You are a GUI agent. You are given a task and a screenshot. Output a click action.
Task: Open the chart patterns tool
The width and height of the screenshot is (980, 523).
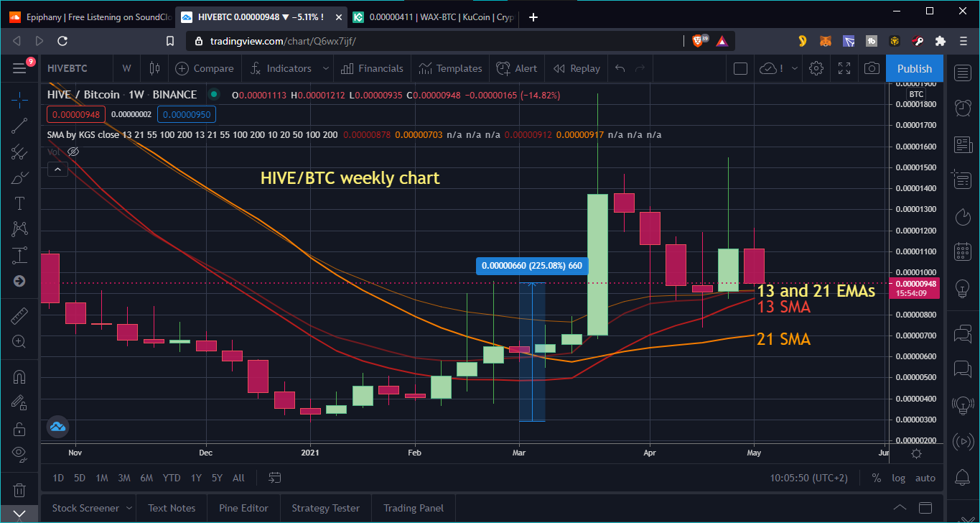[x=19, y=229]
